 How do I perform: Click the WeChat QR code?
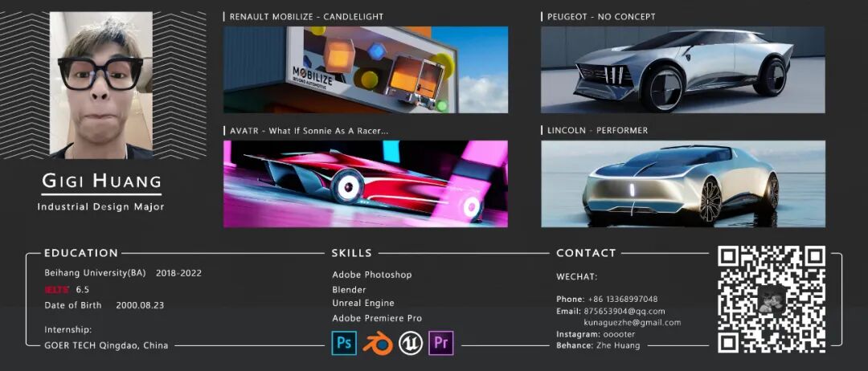tap(772, 299)
